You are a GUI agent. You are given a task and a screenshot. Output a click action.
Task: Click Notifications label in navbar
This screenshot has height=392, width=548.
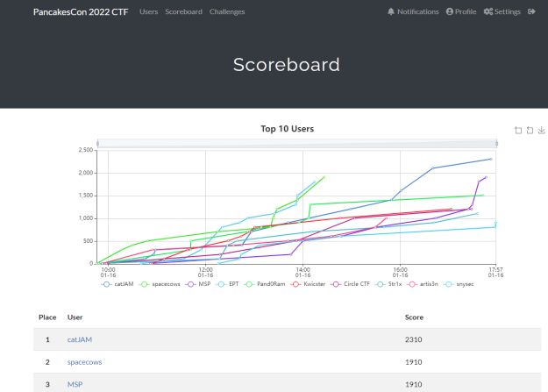pos(418,12)
